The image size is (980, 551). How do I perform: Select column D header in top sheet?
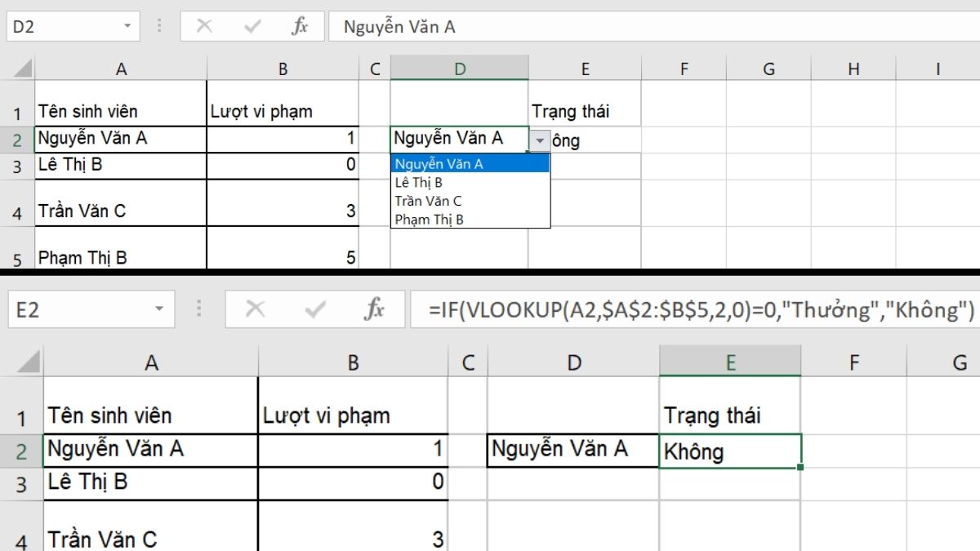click(x=460, y=69)
